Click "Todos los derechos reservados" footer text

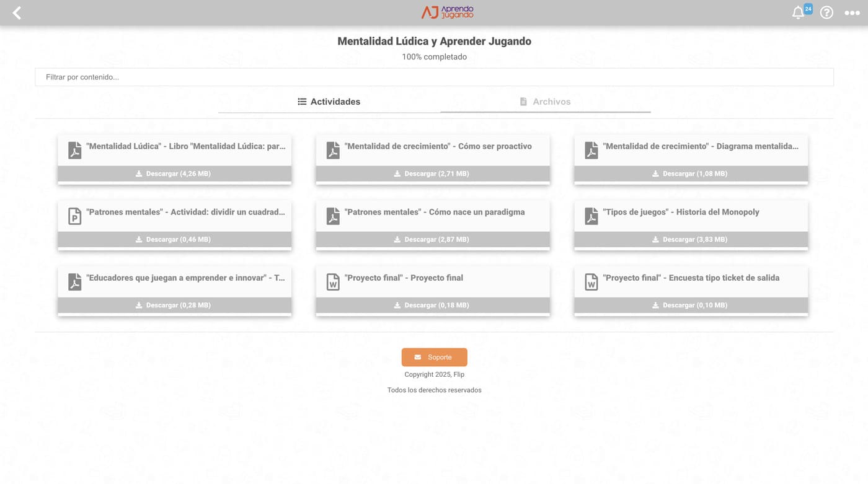[x=434, y=390]
